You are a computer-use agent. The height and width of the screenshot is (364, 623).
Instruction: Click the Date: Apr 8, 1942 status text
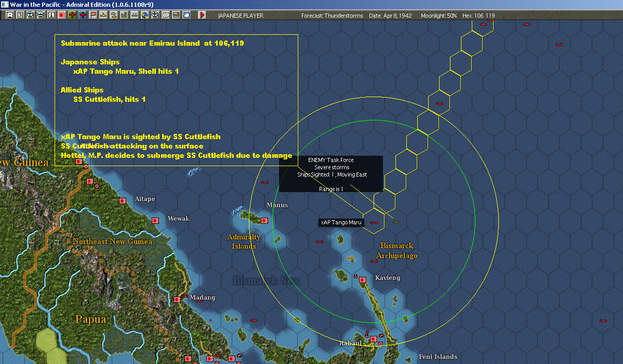[390, 16]
